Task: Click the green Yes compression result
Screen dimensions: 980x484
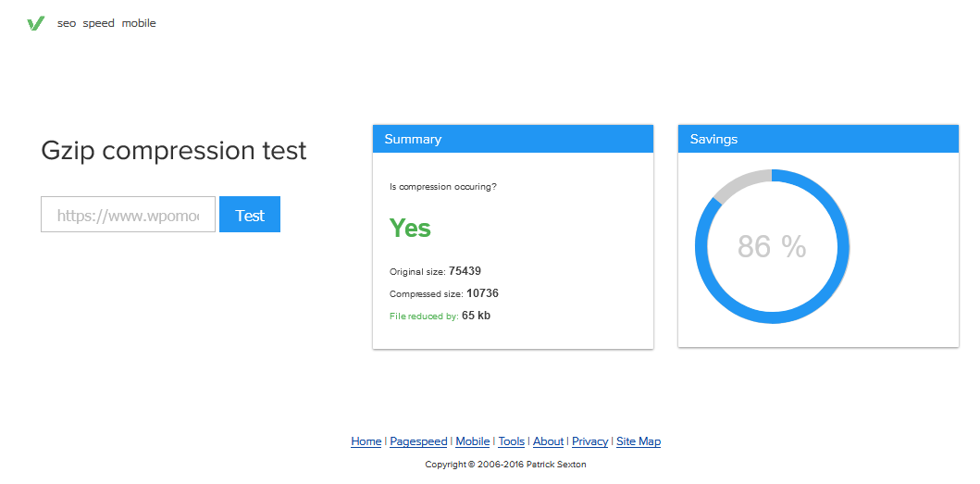Action: (x=410, y=229)
